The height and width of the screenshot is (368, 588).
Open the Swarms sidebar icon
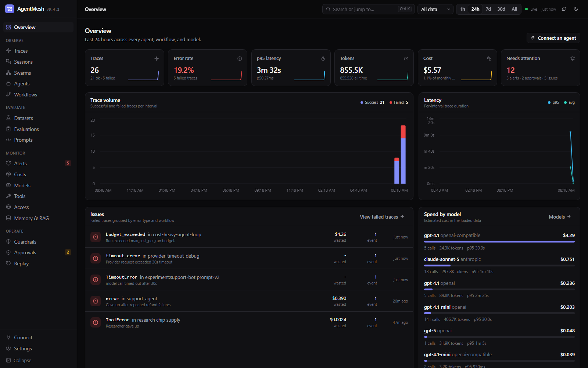tap(8, 73)
